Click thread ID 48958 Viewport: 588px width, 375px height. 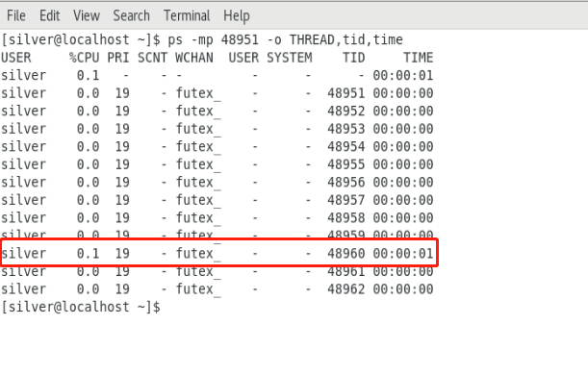tap(346, 218)
